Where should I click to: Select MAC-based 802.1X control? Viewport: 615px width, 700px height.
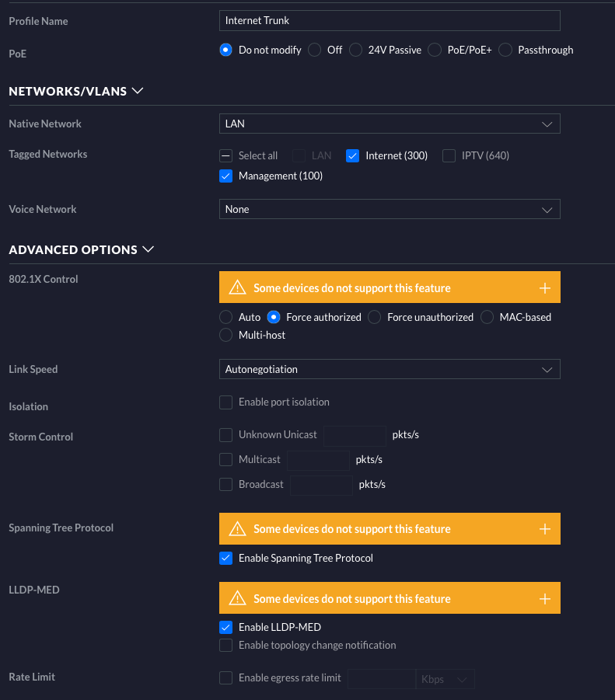487,317
